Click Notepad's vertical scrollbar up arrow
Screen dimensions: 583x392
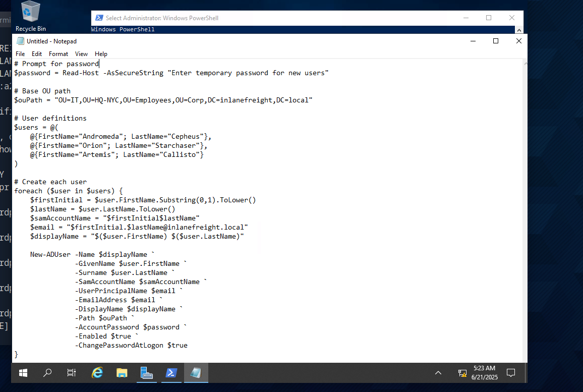523,64
